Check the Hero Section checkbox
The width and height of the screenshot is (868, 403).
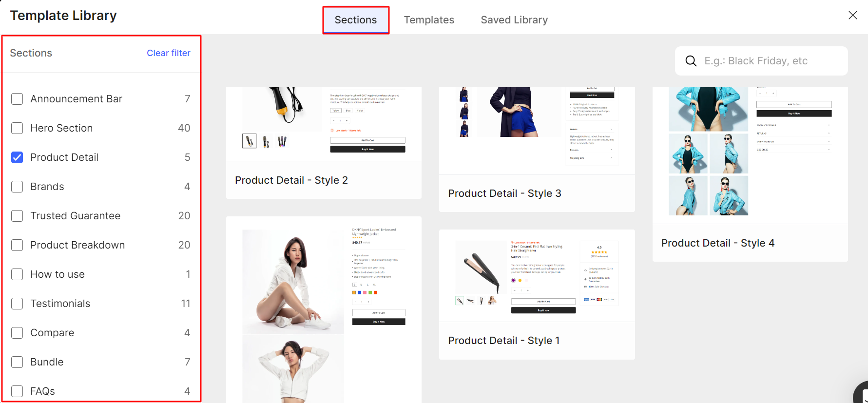click(17, 128)
